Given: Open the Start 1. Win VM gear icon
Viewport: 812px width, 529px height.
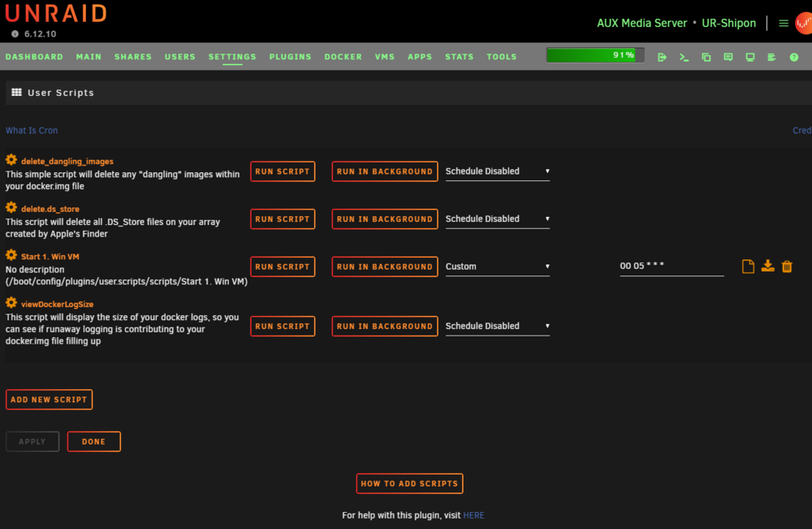Looking at the screenshot, I should (11, 255).
